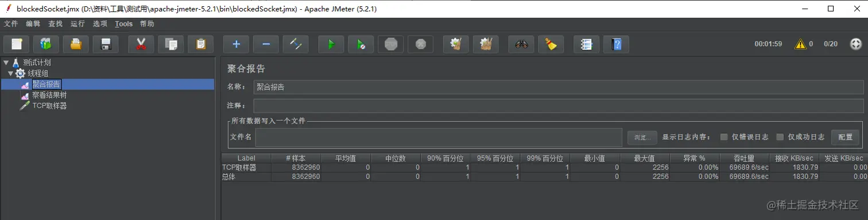Click the 中位数 column header

pos(396,158)
